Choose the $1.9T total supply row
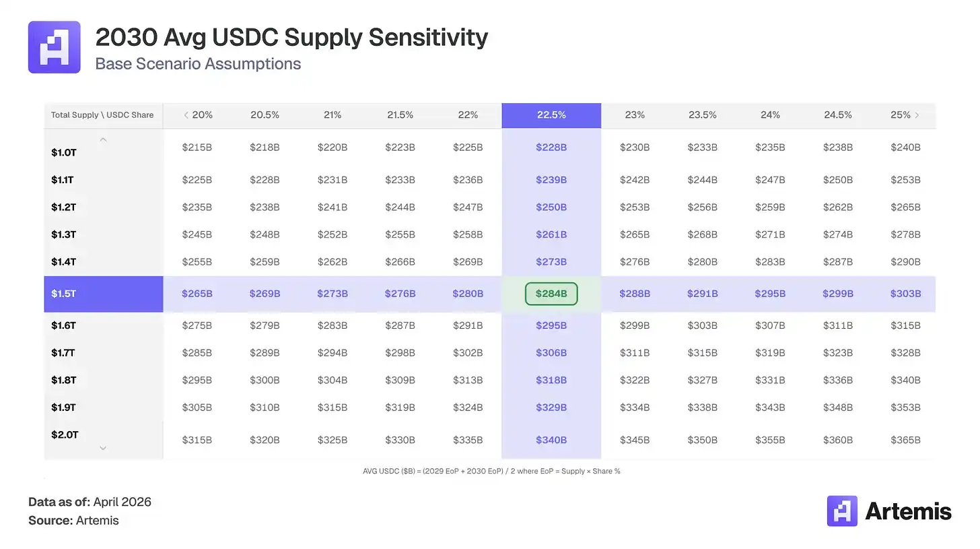Image resolution: width=980 pixels, height=549 pixels. [64, 408]
